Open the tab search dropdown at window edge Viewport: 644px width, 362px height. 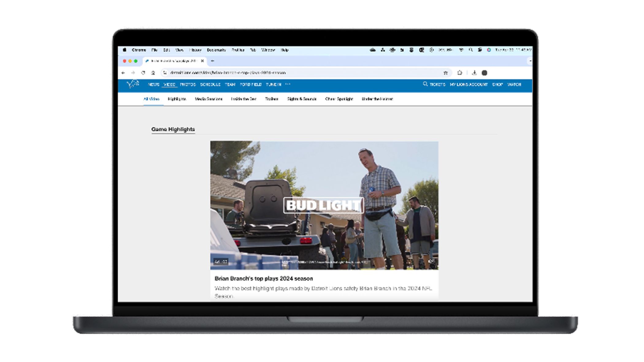[x=530, y=61]
